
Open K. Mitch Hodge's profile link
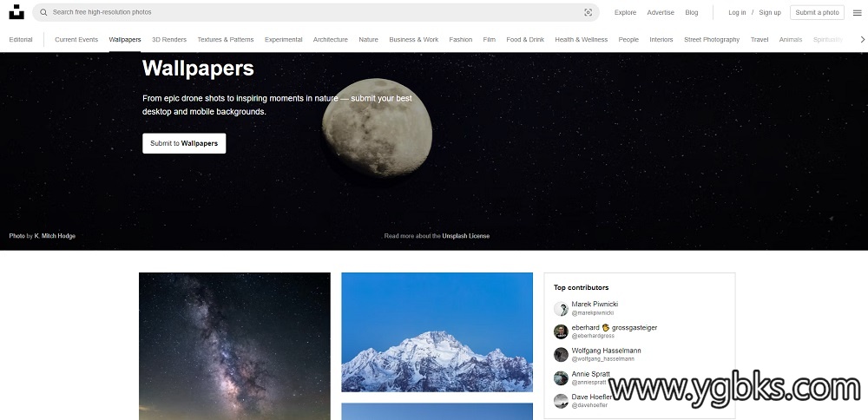(55, 236)
